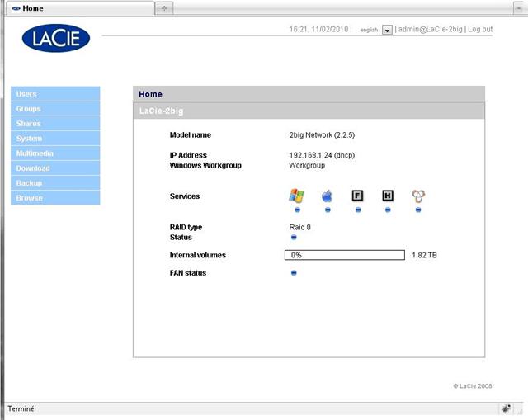The image size is (528, 420).
Task: Go to the Shares section
Action: point(55,124)
